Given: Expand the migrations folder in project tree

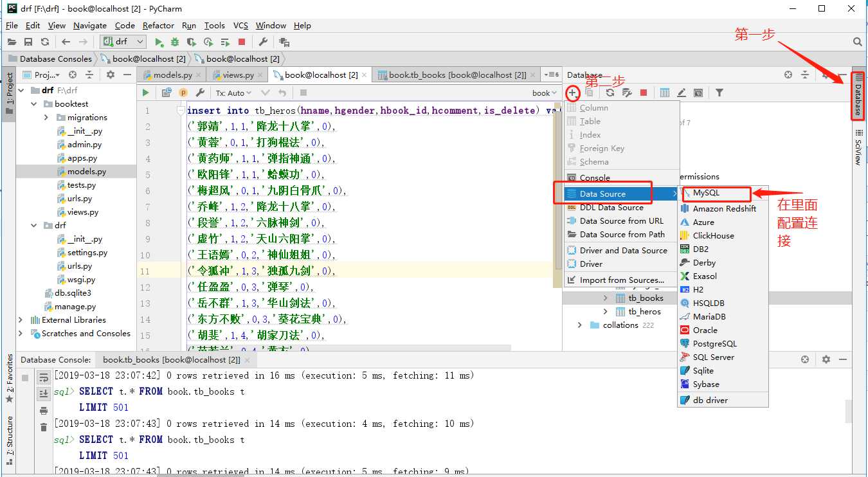Looking at the screenshot, I should [46, 118].
